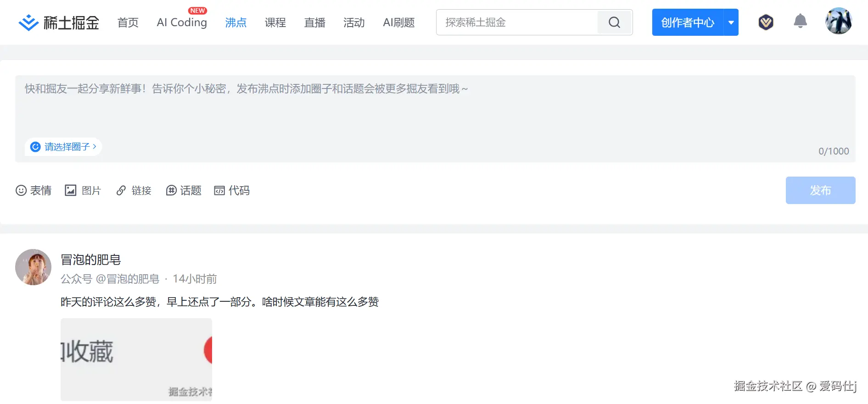Go to the 首页 tab

point(128,22)
